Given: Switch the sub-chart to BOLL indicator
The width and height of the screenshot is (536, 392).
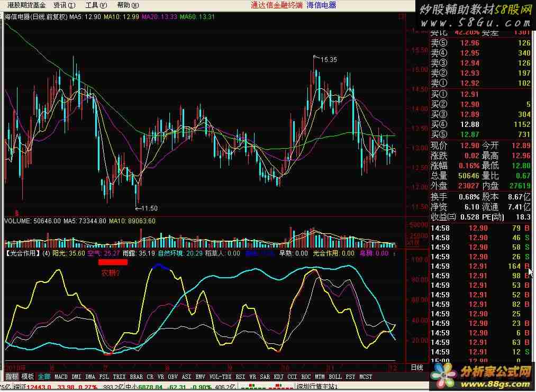Looking at the screenshot, I should 335,377.
